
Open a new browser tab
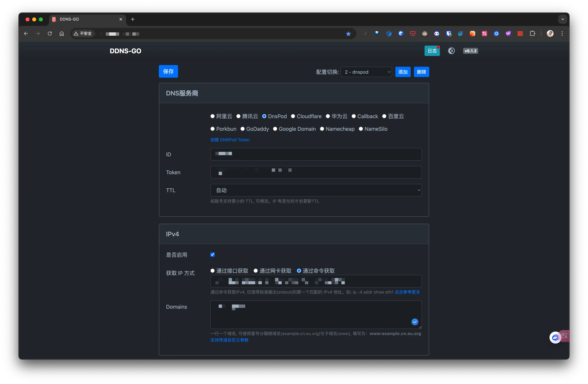(x=133, y=19)
